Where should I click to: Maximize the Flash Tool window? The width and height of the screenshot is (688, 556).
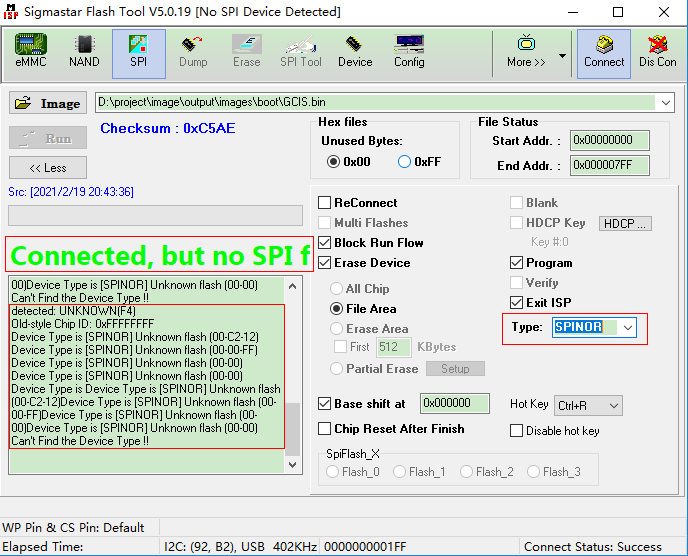click(x=618, y=12)
